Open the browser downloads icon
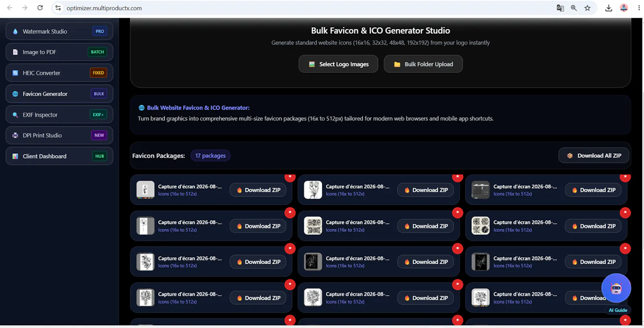 [609, 8]
